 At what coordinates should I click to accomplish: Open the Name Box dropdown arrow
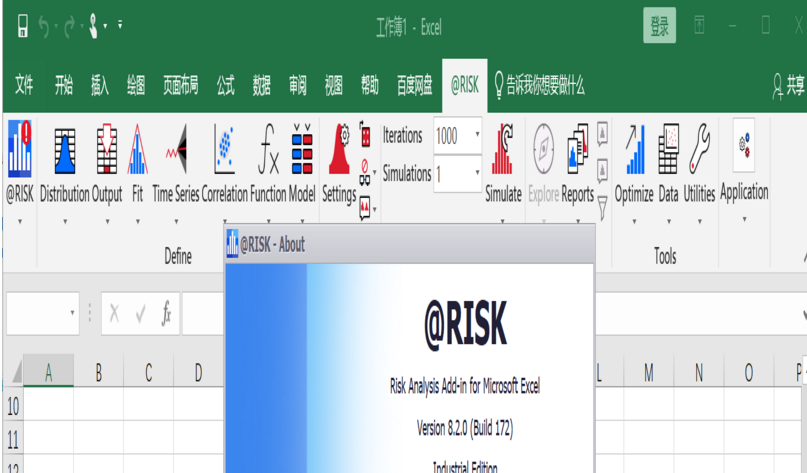coord(72,313)
